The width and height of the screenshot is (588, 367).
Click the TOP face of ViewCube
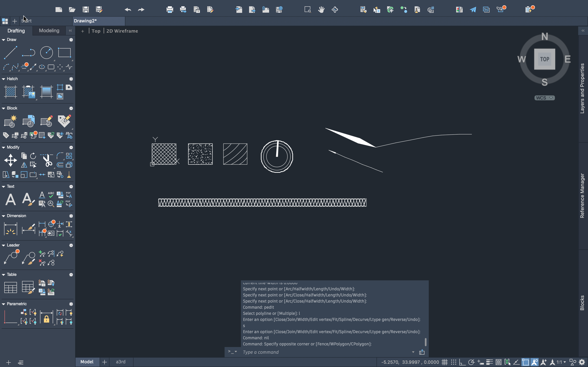coord(544,59)
